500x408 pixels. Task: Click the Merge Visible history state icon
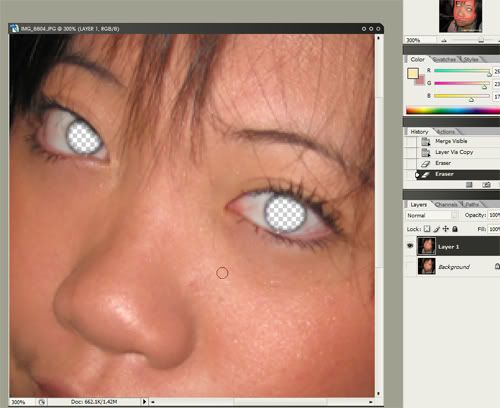pyautogui.click(x=426, y=141)
